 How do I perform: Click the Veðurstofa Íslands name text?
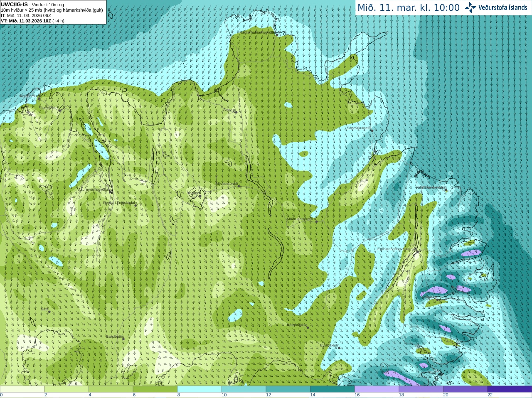(x=503, y=7)
